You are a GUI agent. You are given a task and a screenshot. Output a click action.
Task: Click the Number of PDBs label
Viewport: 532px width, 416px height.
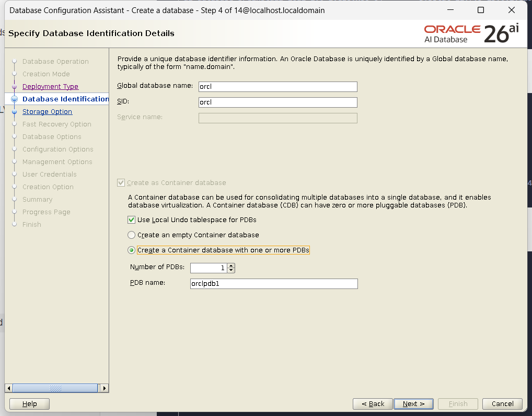pyautogui.click(x=157, y=267)
